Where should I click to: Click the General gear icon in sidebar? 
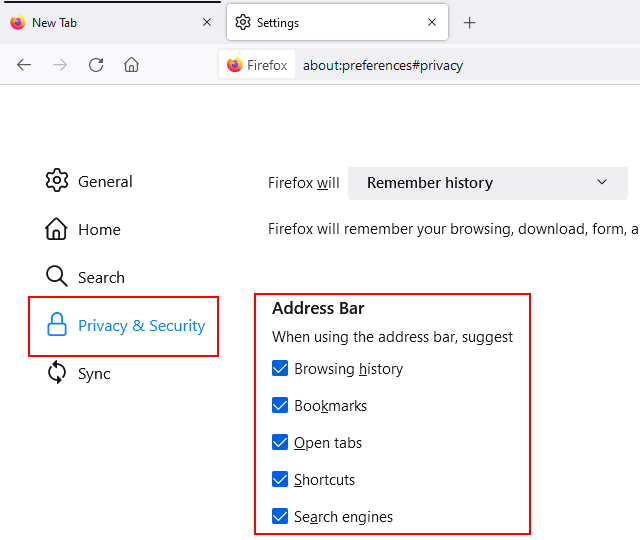(x=57, y=180)
